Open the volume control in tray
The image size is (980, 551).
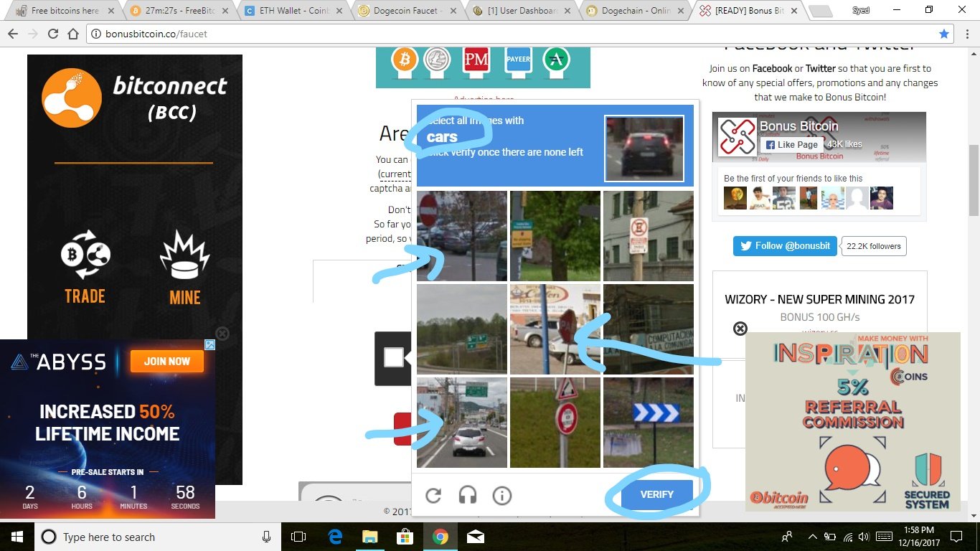coord(864,537)
